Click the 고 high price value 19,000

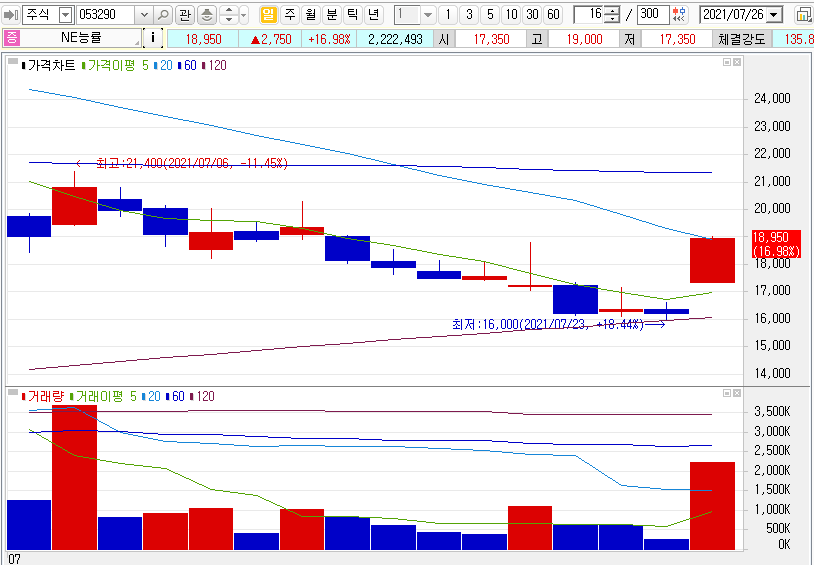584,39
